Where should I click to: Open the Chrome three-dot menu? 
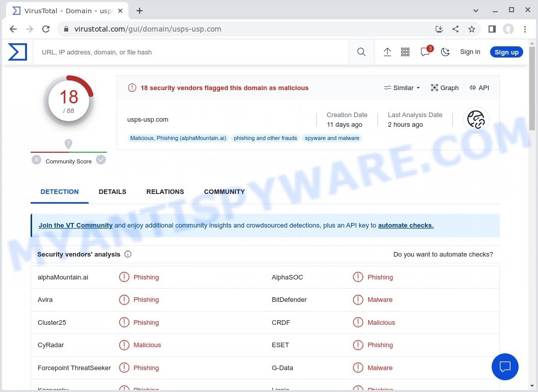(x=525, y=29)
